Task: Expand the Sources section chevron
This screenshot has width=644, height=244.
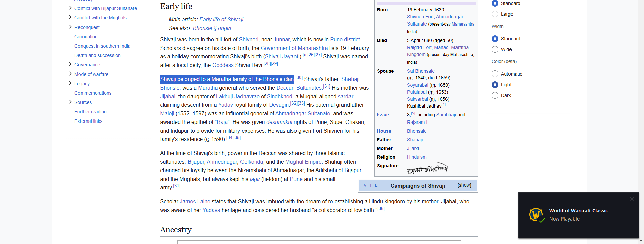Action: (x=70, y=102)
